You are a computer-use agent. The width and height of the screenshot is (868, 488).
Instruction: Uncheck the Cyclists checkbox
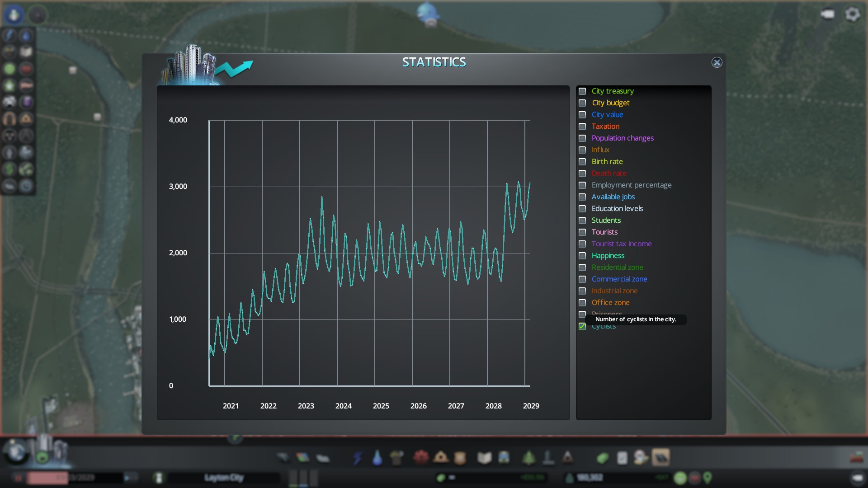coord(582,326)
